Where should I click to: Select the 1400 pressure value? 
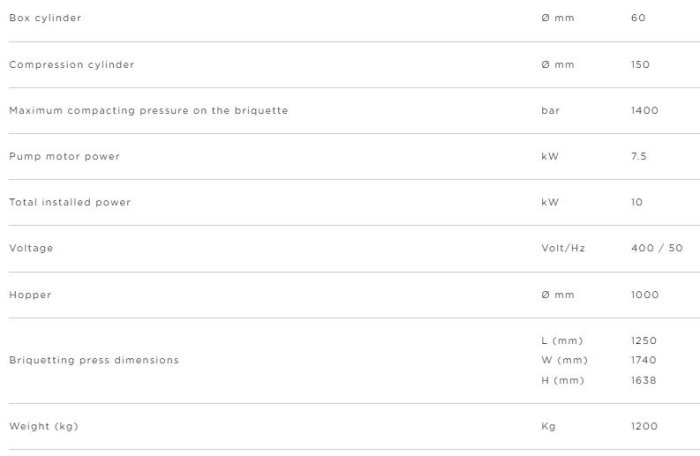[645, 110]
